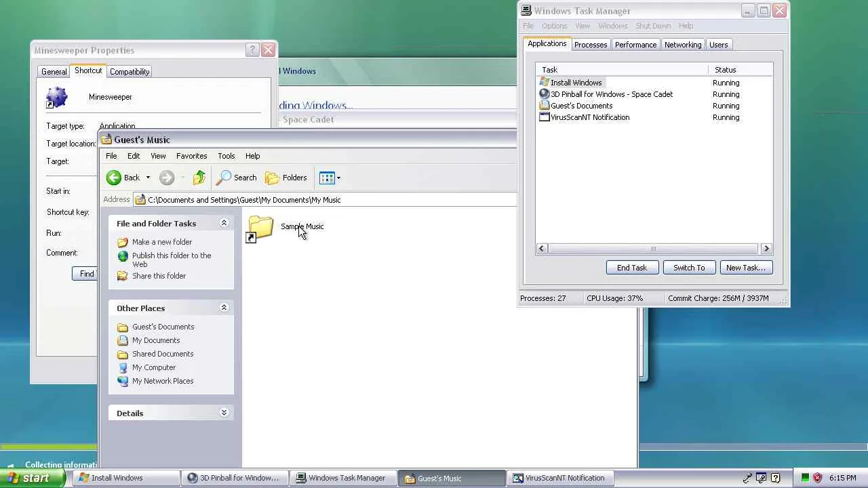Screen dimensions: 868x488
Task: Open the Back button history dropdown arrow
Action: [148, 178]
